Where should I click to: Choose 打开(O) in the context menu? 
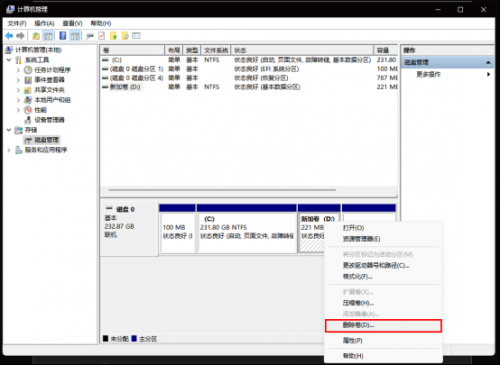[383, 228]
